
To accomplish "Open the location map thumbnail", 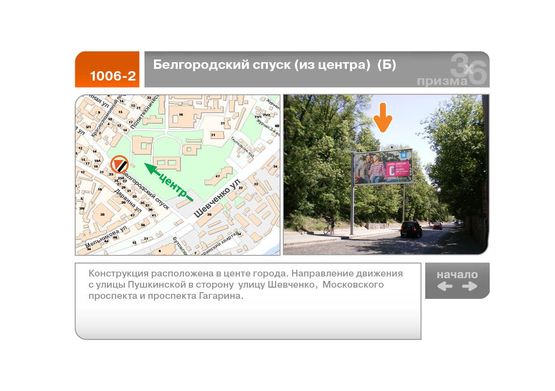I will click(x=178, y=175).
